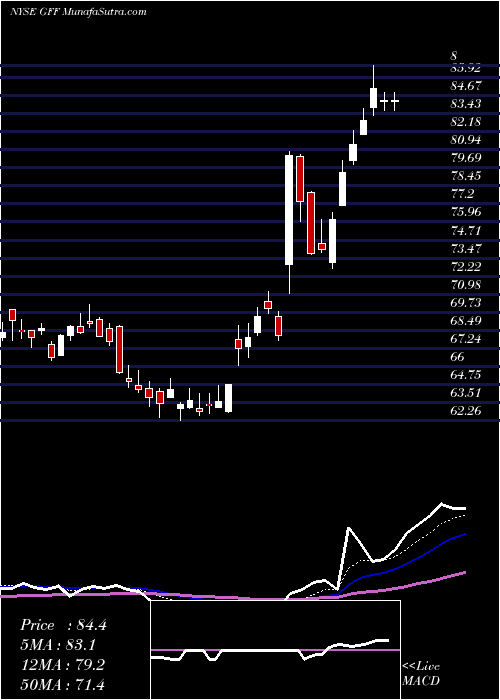Select the 77.2 price axis label
The image size is (500, 700).
[x=462, y=194]
